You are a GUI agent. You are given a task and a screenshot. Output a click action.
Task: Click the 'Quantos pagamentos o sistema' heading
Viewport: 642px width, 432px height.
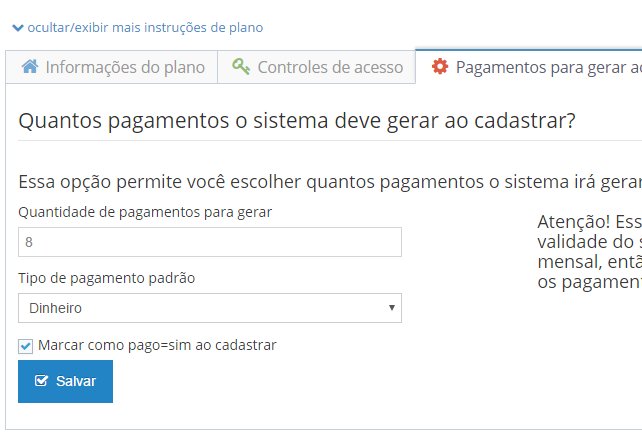(297, 122)
